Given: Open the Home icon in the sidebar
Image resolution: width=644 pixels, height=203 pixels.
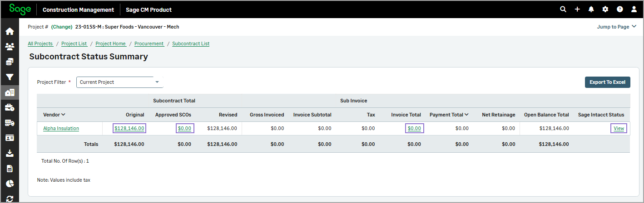Looking at the screenshot, I should pyautogui.click(x=10, y=32).
